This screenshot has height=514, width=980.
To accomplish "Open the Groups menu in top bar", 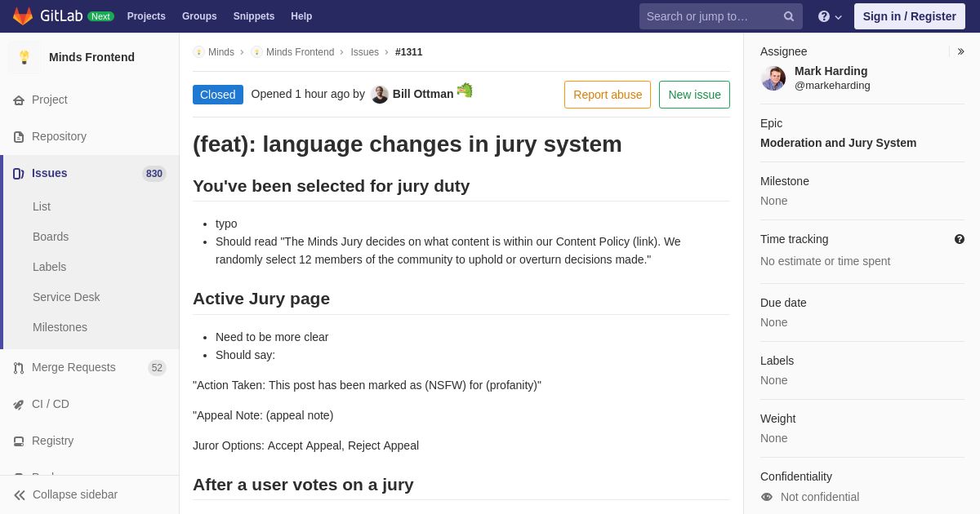I will [x=199, y=16].
